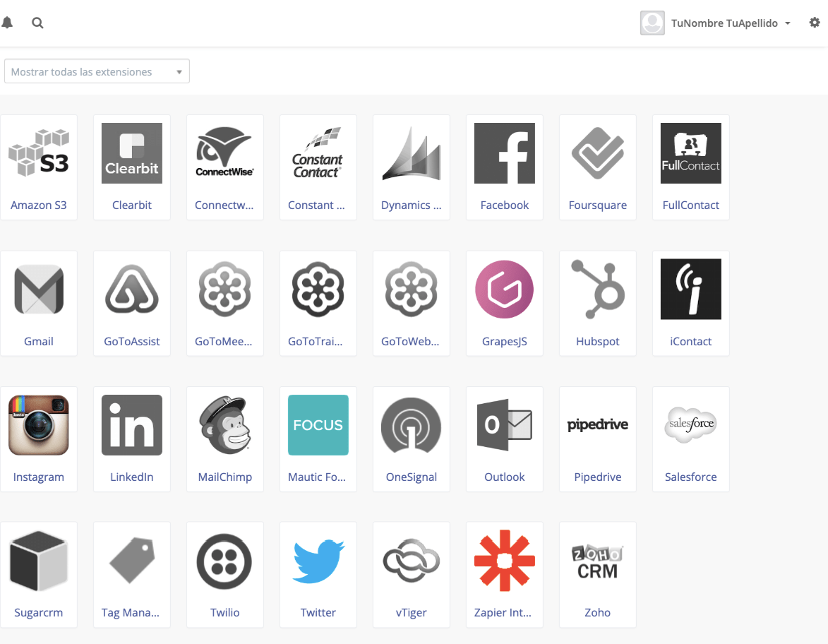Select the Foursquare checkmark icon
828x644 pixels.
(x=598, y=153)
